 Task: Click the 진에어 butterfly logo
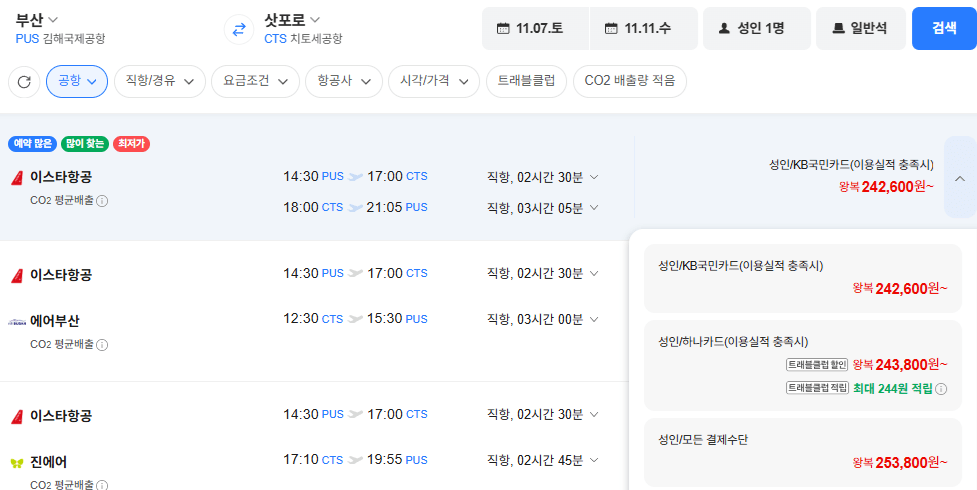coord(17,463)
